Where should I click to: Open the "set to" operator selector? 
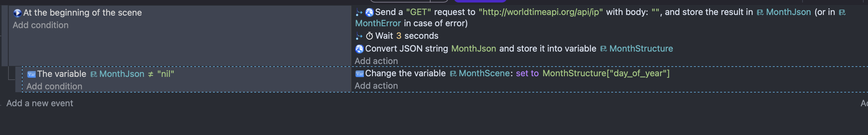coord(527,73)
